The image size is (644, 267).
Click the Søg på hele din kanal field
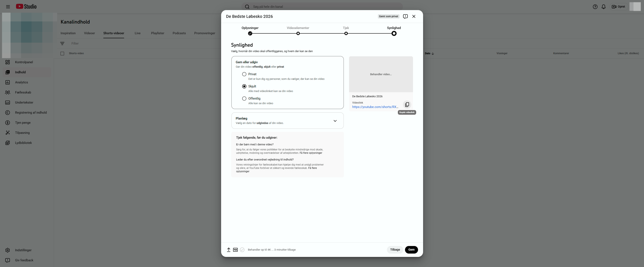click(x=322, y=7)
